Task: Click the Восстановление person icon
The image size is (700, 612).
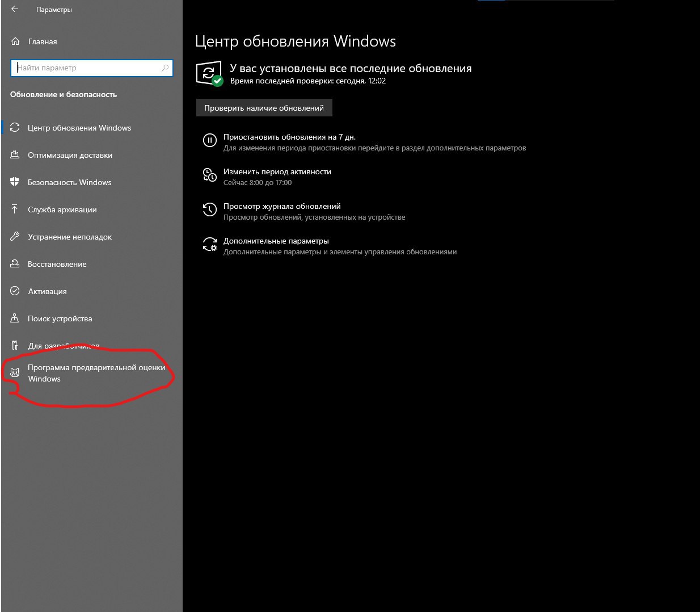Action: pyautogui.click(x=15, y=264)
